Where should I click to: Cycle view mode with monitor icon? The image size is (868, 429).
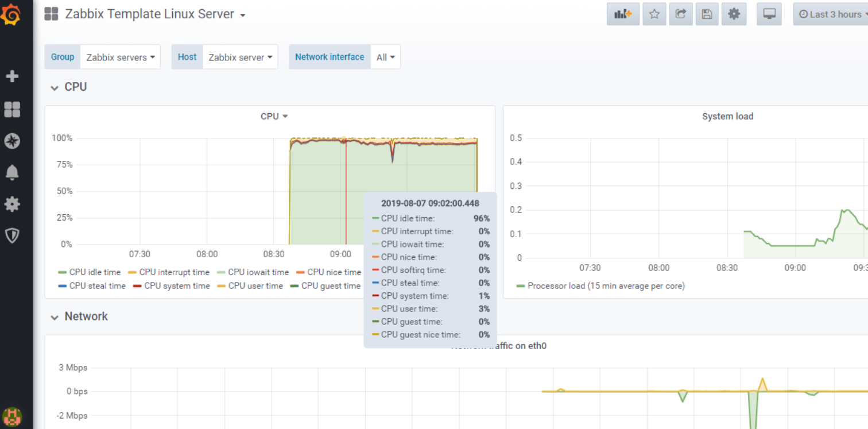769,14
